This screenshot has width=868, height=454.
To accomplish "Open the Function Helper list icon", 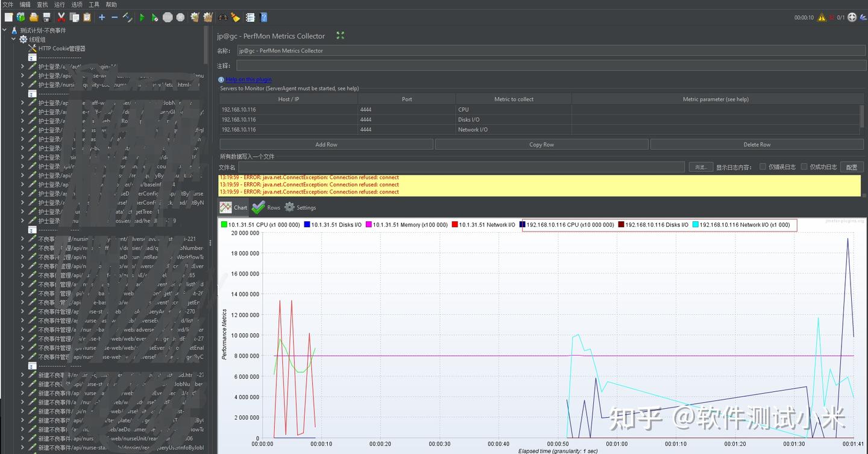I will (x=250, y=17).
